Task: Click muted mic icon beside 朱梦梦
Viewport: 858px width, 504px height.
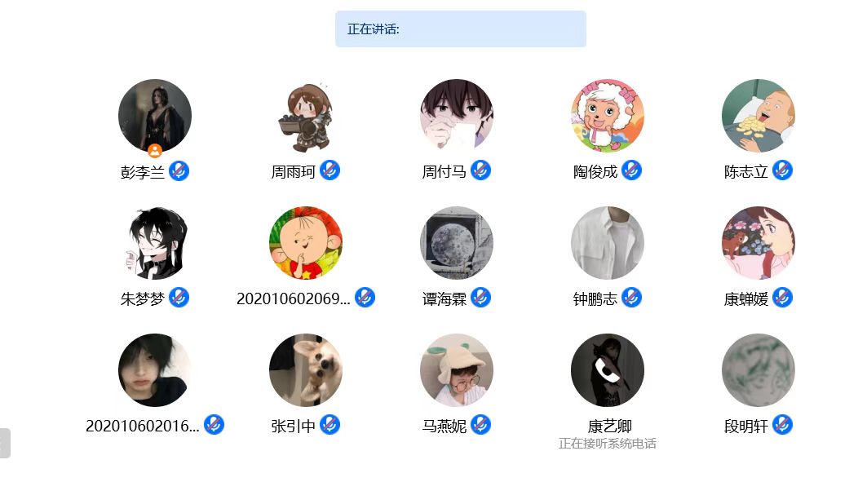Action: tap(179, 298)
